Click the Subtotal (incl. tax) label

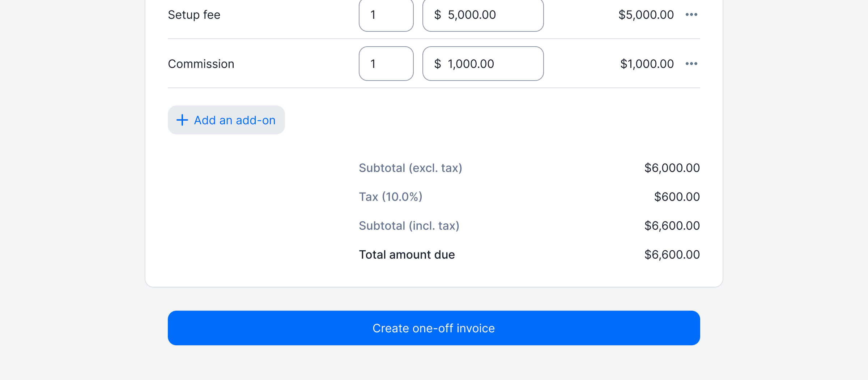409,226
